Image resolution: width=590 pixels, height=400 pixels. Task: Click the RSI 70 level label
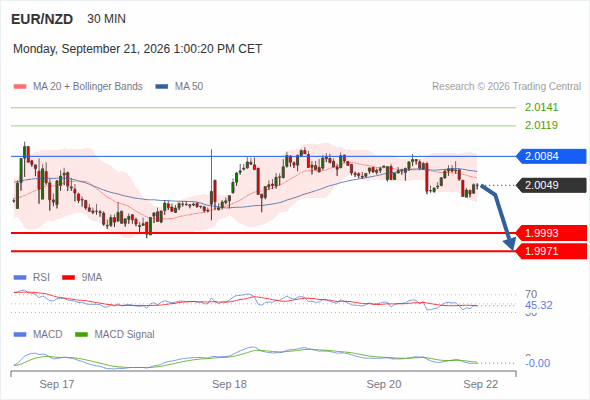tap(531, 294)
